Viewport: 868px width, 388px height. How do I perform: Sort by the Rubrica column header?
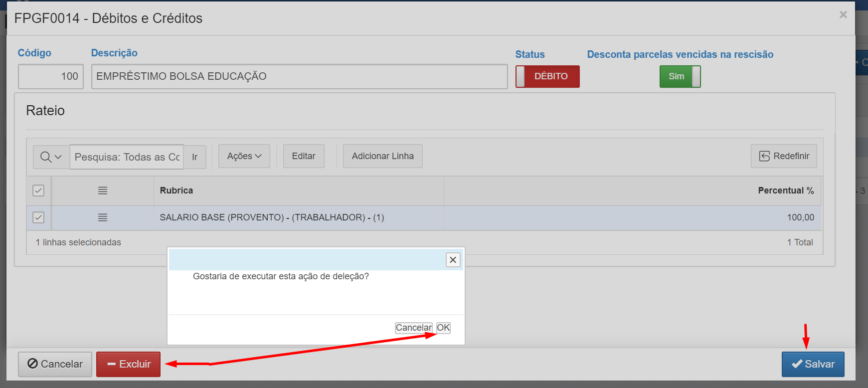click(176, 191)
